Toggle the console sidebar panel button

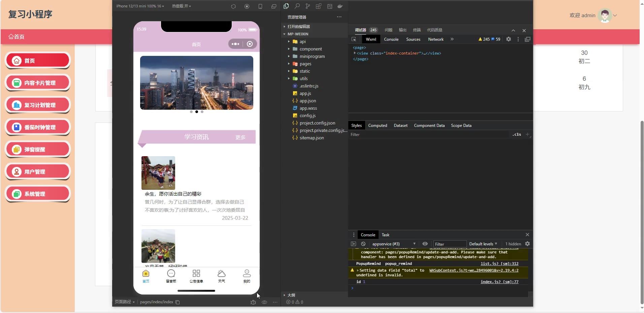[x=353, y=244]
